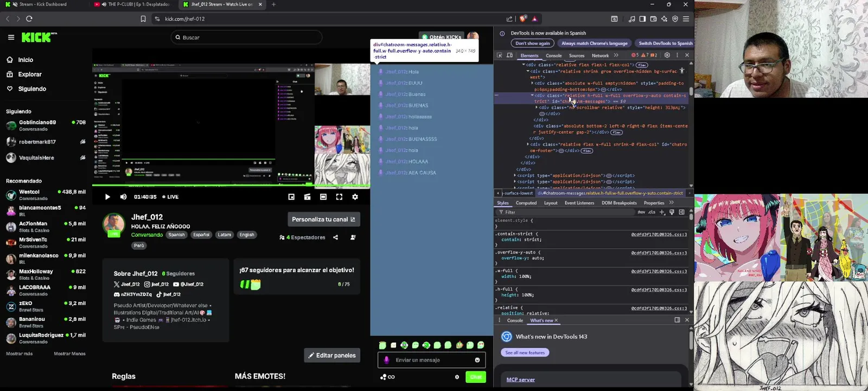This screenshot has width=868, height=391.
Task: Open Inicio in the Kick sidebar
Action: pos(20,60)
